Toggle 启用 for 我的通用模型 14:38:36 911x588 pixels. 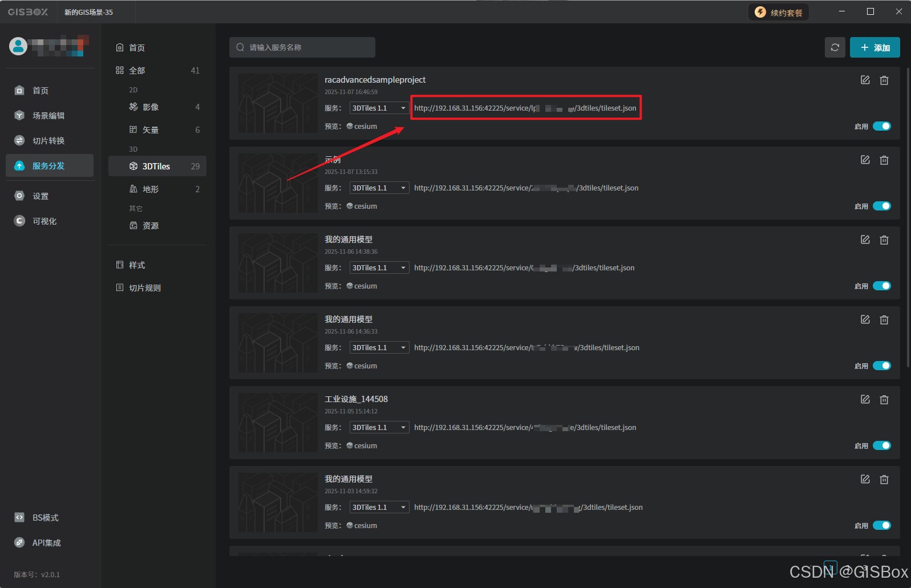click(882, 286)
